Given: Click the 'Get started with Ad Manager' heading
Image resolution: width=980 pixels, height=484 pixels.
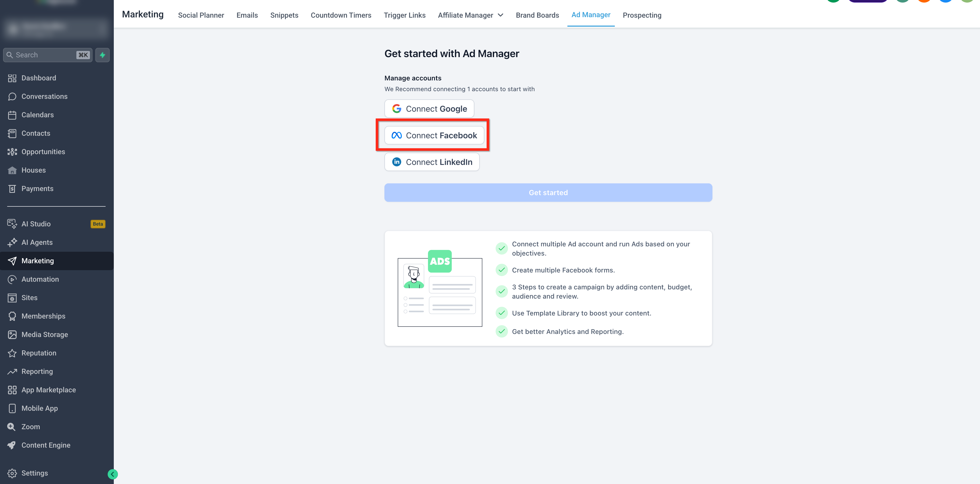Looking at the screenshot, I should [x=452, y=54].
